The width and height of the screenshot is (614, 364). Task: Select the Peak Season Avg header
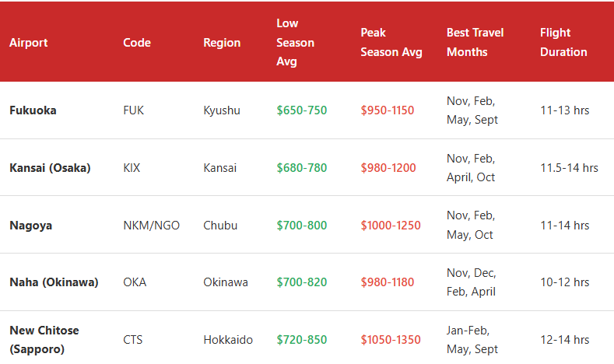(391, 42)
